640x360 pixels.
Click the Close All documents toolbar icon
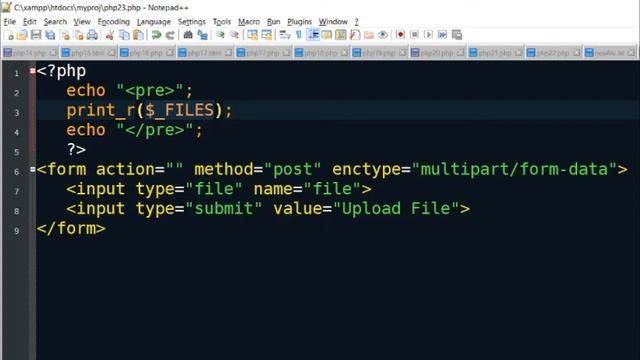pos(78,35)
